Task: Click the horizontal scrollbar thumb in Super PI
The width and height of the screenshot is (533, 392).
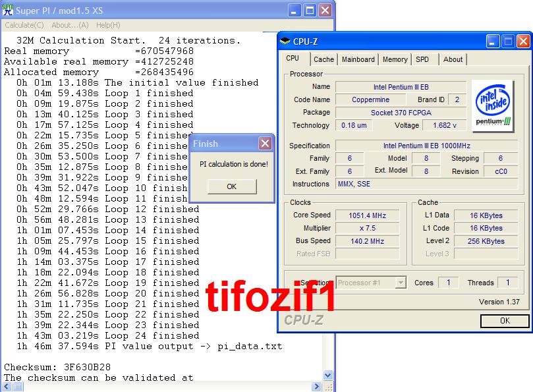Action: 18,387
